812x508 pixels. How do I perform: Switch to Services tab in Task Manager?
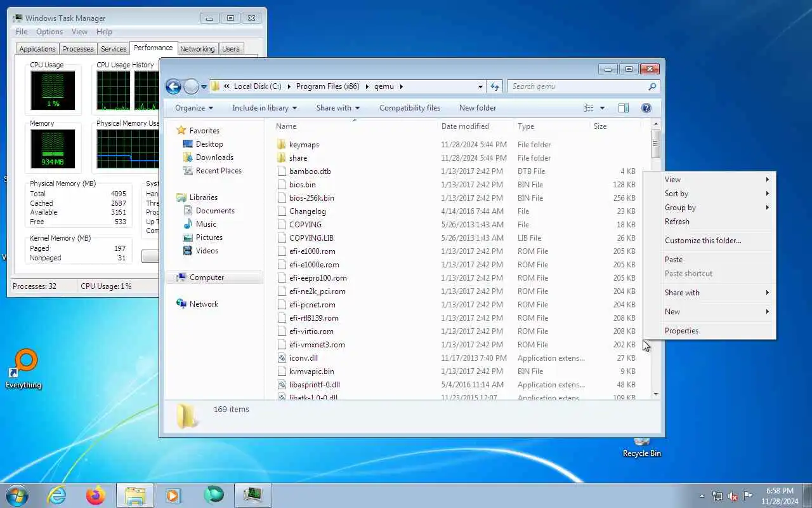(x=114, y=49)
